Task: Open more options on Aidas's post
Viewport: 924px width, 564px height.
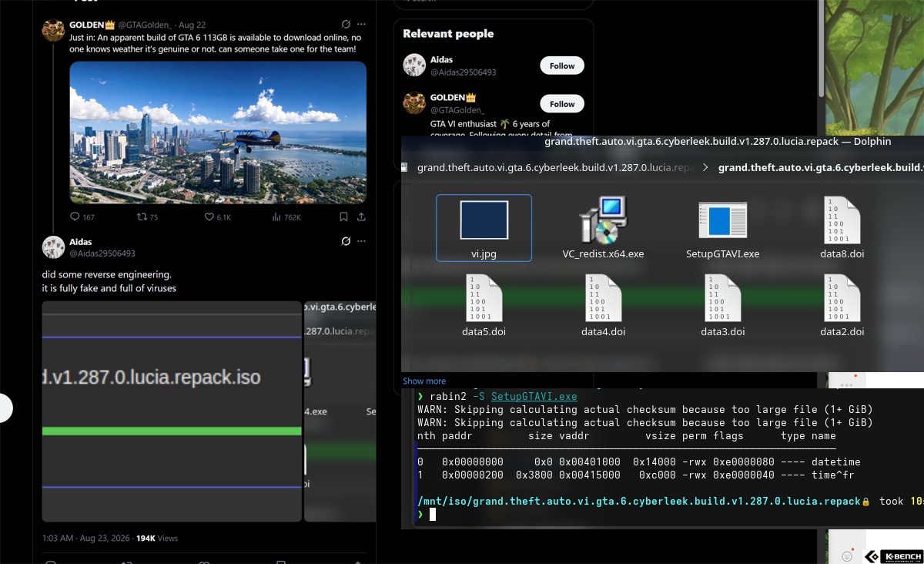Action: [x=361, y=241]
